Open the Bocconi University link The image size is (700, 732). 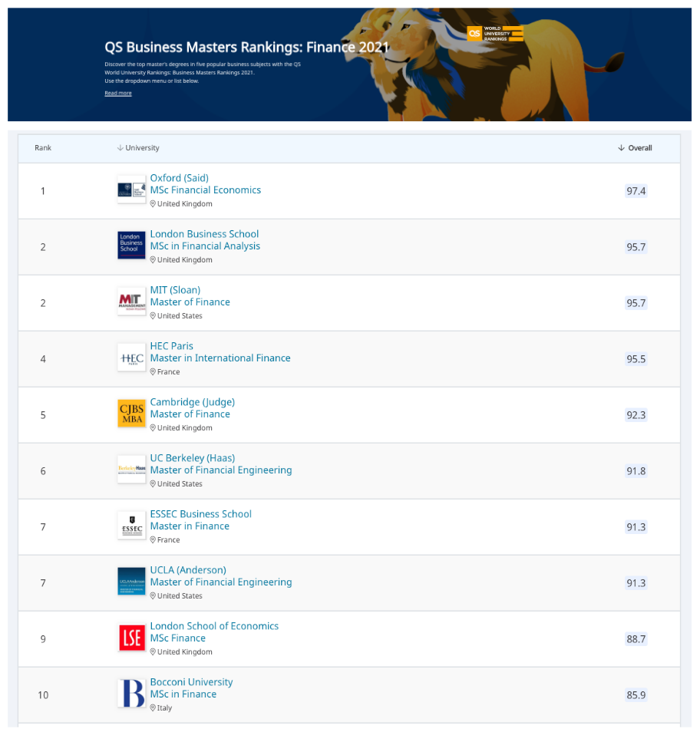pos(191,682)
